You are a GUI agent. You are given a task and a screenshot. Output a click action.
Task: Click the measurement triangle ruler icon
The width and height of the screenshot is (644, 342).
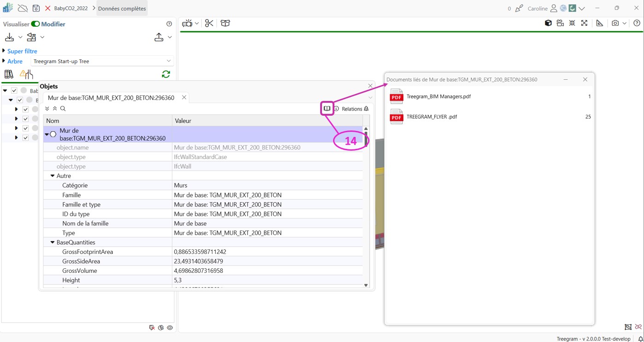click(599, 24)
